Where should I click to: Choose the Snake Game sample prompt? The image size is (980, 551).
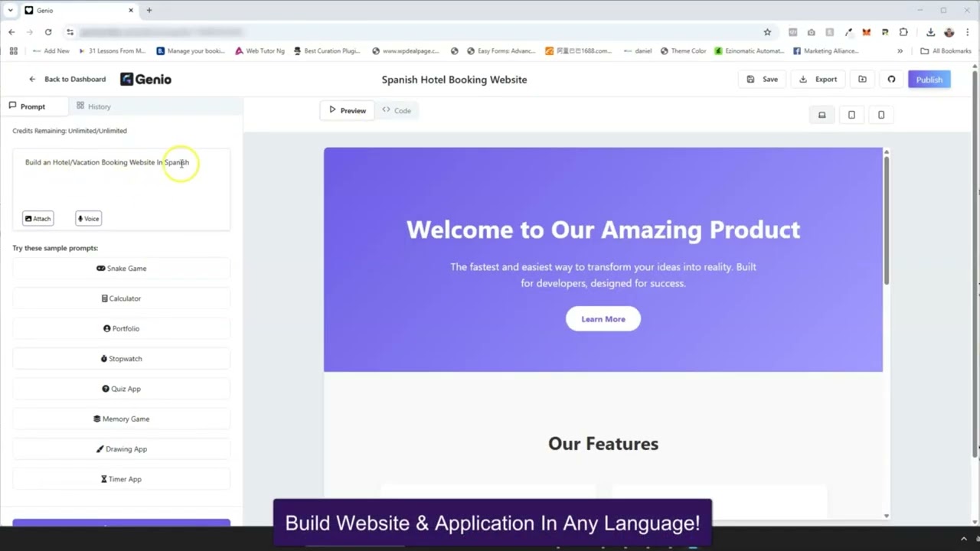pos(121,269)
